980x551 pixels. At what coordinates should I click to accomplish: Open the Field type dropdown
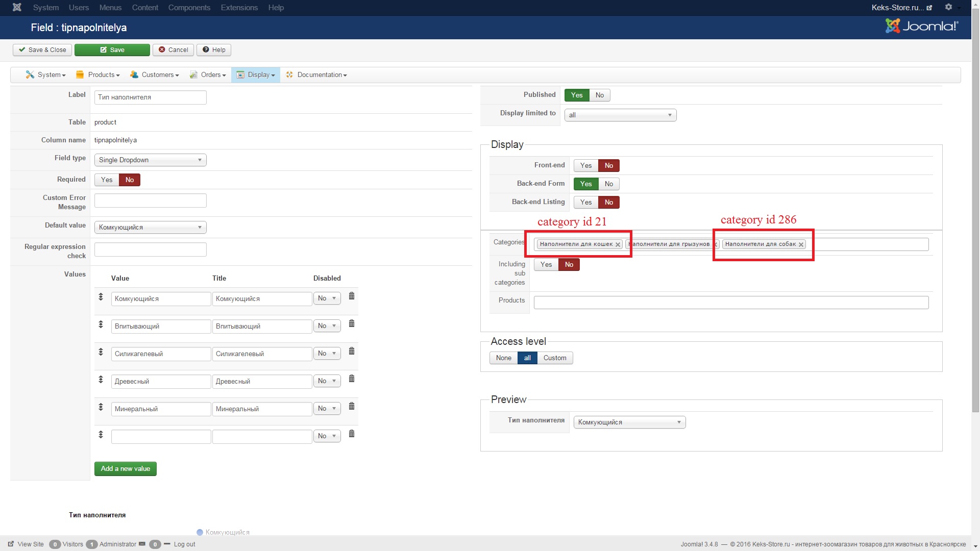pyautogui.click(x=150, y=160)
